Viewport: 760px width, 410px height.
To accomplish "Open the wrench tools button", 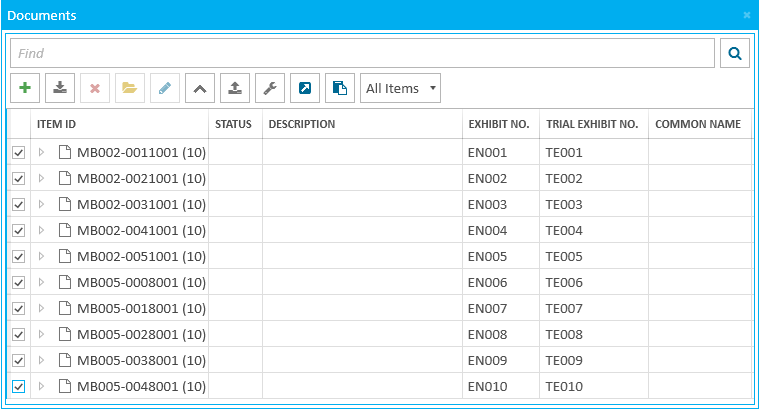I will 270,88.
